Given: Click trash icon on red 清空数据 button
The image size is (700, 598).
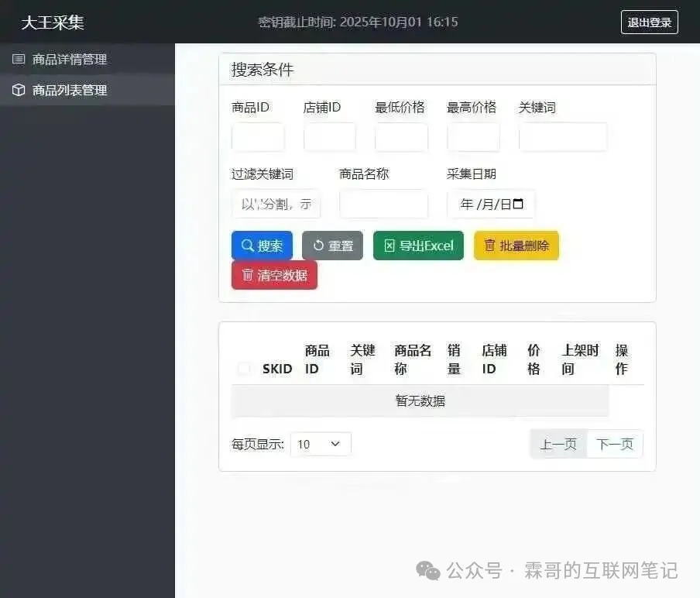Looking at the screenshot, I should [248, 275].
